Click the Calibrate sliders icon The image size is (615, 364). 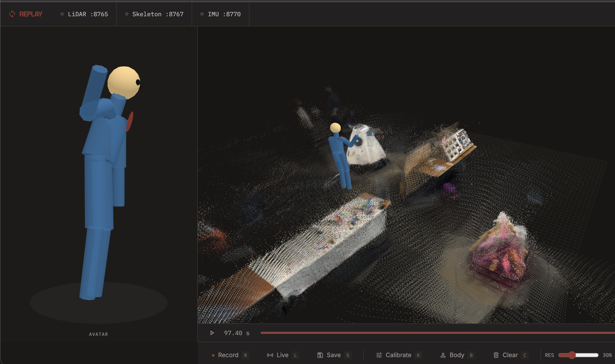tap(379, 355)
